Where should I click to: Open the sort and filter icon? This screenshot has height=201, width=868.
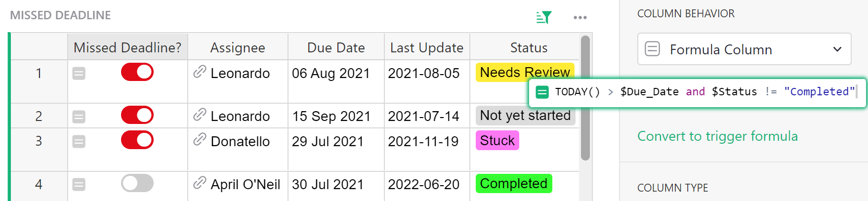[543, 17]
